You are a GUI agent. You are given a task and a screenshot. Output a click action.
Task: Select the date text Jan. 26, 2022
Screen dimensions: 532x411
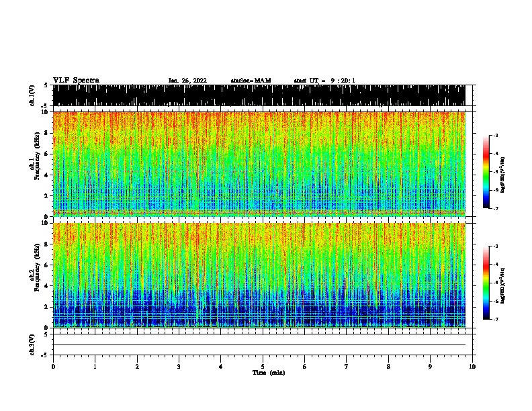click(x=187, y=81)
